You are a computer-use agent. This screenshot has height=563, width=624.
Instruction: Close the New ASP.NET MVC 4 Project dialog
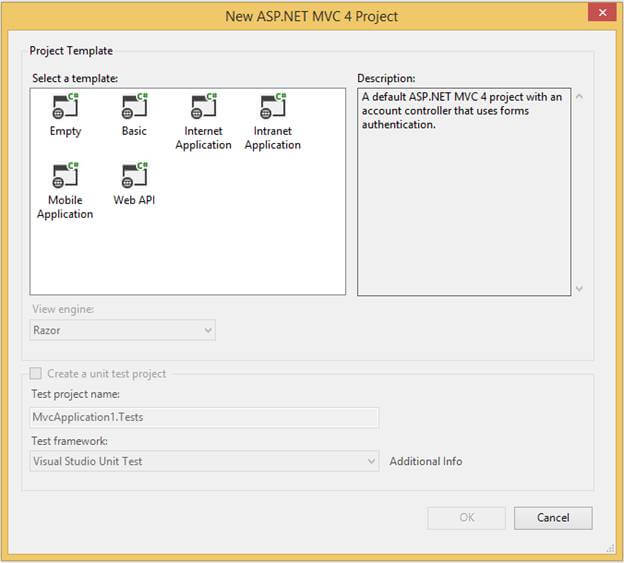(x=603, y=12)
